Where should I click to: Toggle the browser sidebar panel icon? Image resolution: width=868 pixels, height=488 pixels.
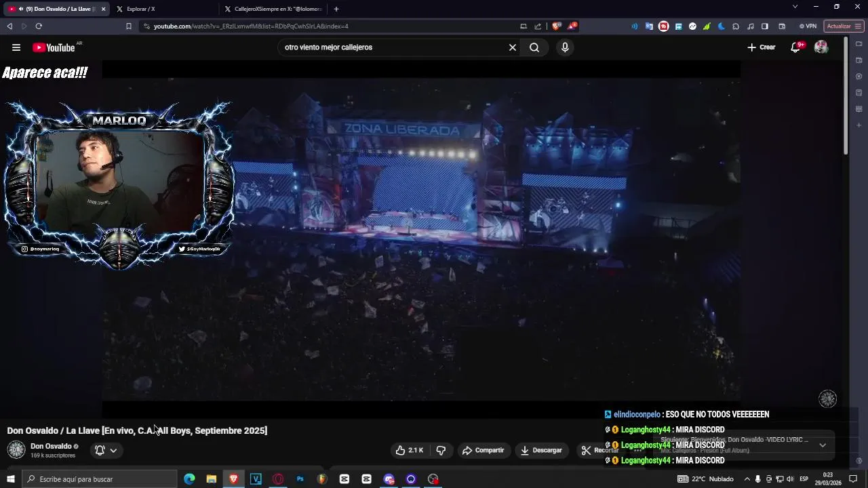pos(765,26)
